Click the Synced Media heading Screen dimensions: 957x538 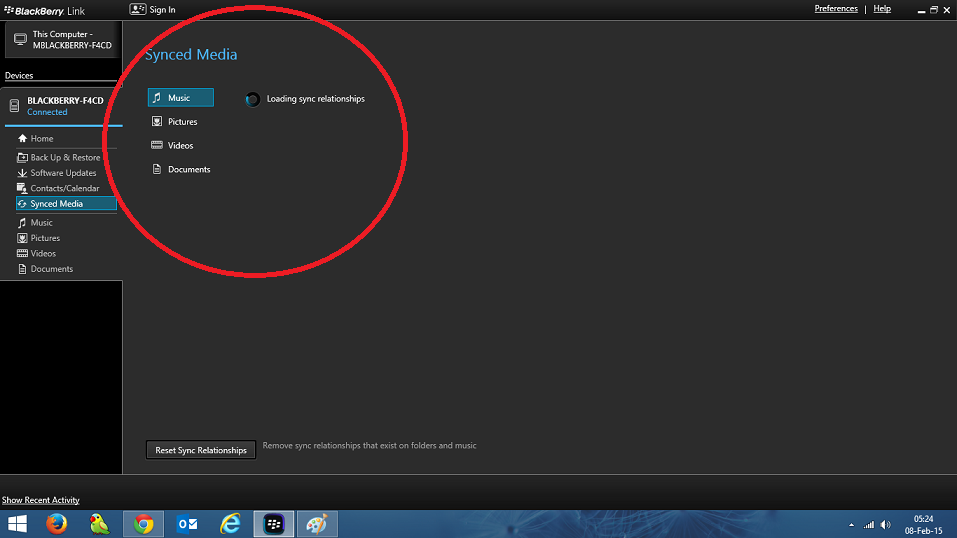pos(191,54)
